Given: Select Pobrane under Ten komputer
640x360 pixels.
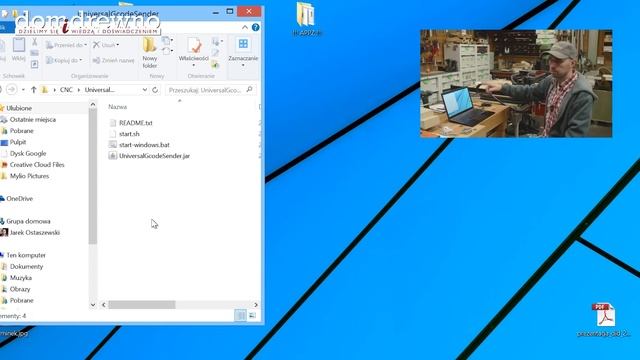Looking at the screenshot, I should [22, 300].
